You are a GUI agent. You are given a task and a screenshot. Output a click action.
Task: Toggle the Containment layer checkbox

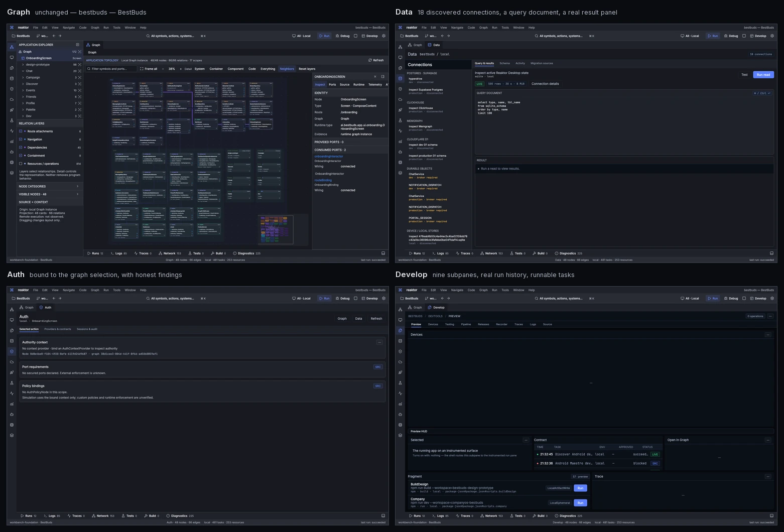click(x=21, y=156)
